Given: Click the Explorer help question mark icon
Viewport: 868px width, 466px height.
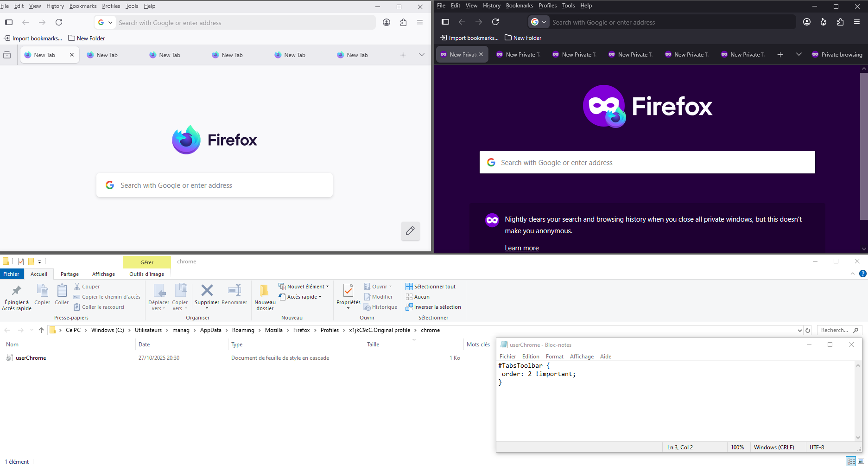Looking at the screenshot, I should pos(863,274).
